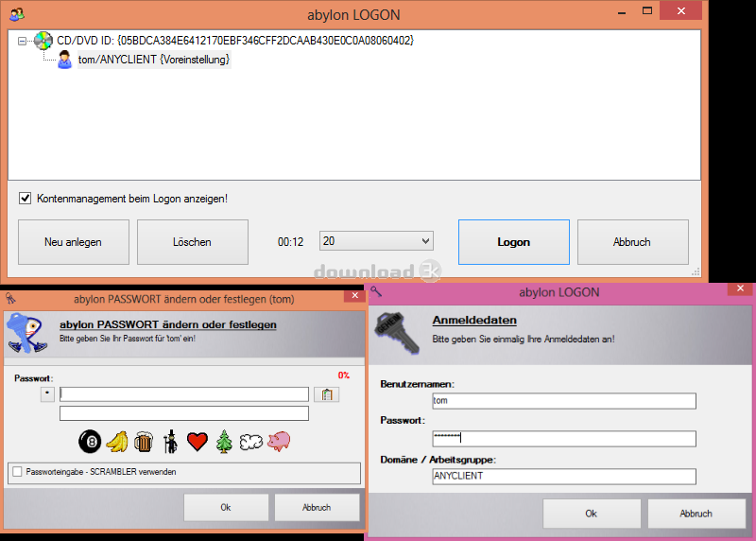The height and width of the screenshot is (541, 756).
Task: Click Abbruch in the Anmeldedaten dialog
Action: pyautogui.click(x=696, y=514)
